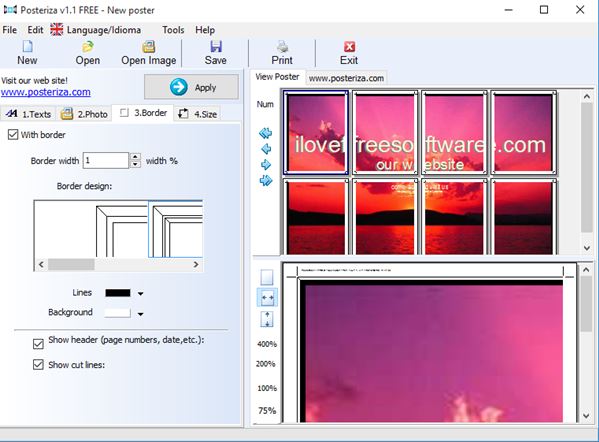Switch to the 4.Size tab
The width and height of the screenshot is (599, 442).
198,114
